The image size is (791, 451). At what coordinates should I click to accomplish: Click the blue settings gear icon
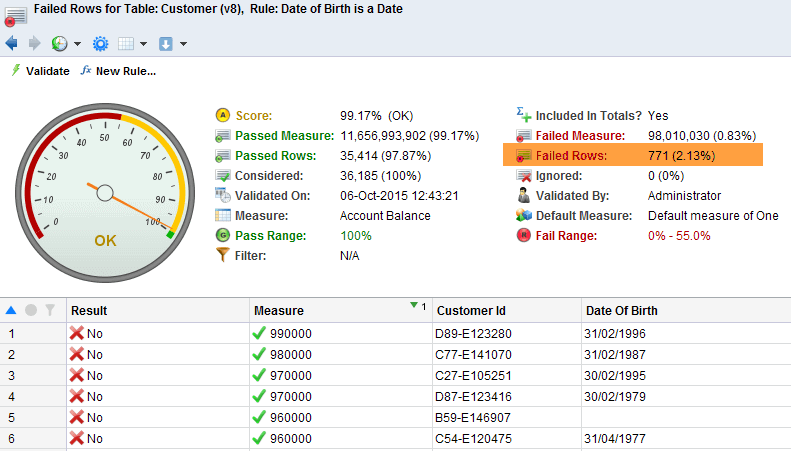[100, 44]
